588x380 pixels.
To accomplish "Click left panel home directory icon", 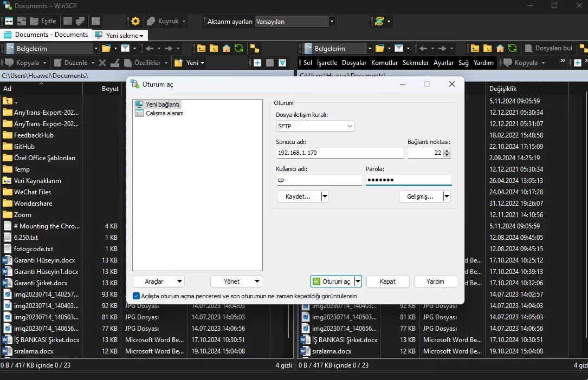I will pyautogui.click(x=226, y=48).
